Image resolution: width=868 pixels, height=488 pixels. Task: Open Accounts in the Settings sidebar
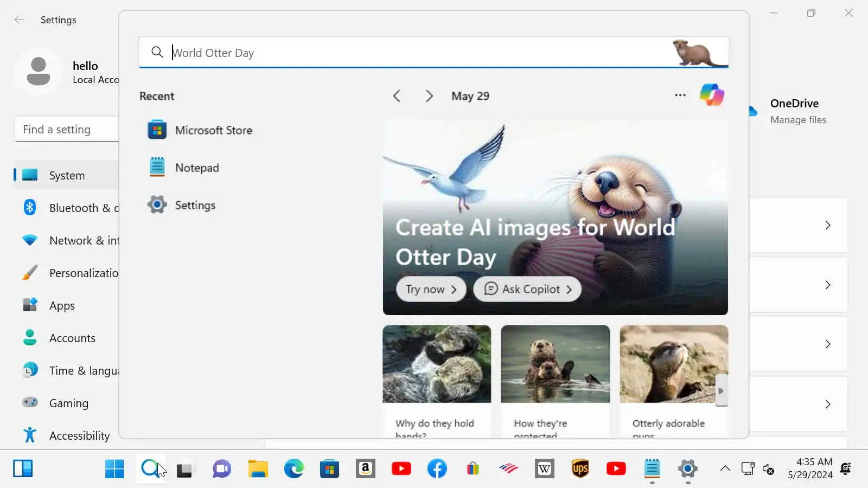(x=66, y=338)
